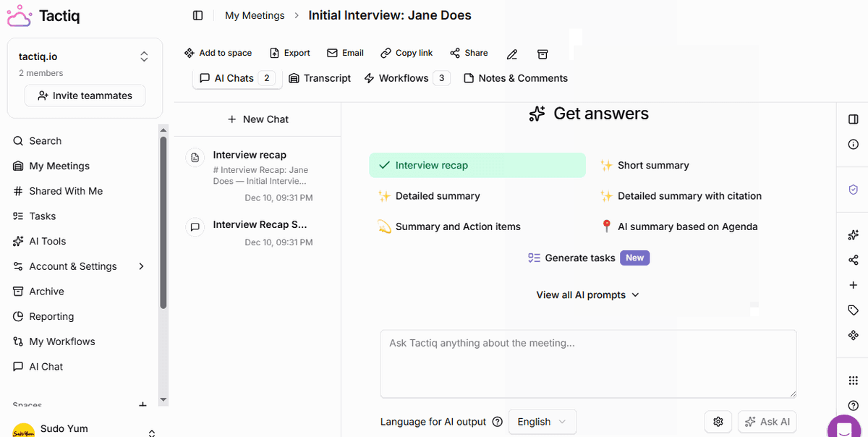The height and width of the screenshot is (437, 868).
Task: Click the right rail shield icon
Action: 853,190
